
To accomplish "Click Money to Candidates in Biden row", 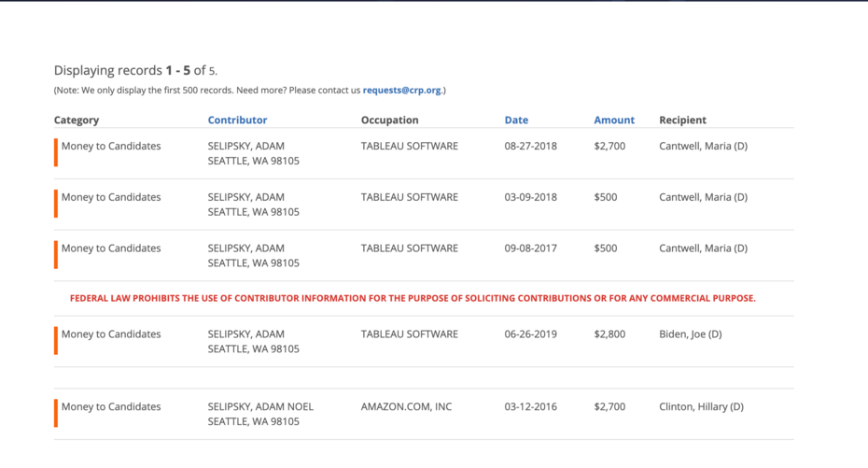I will coord(111,334).
